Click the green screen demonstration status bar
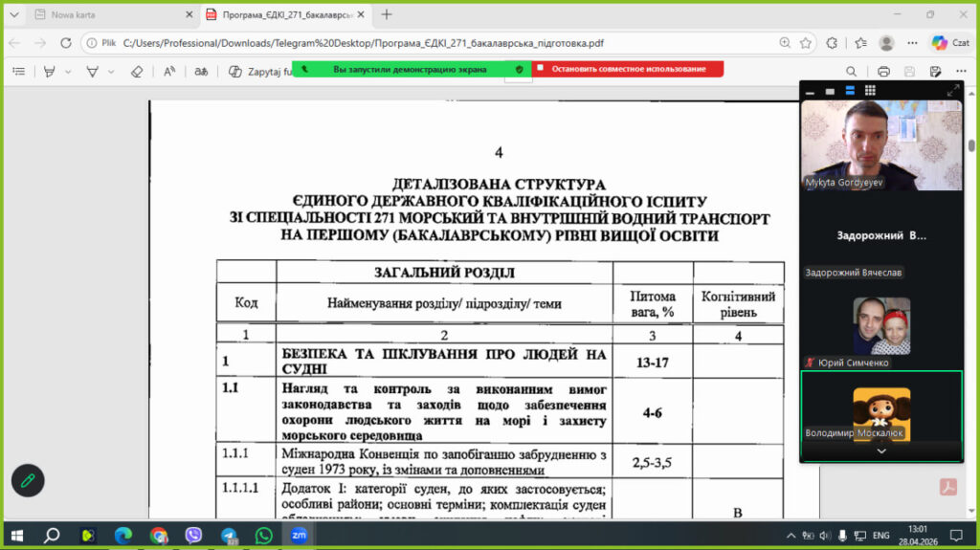The height and width of the screenshot is (550, 980). (412, 70)
